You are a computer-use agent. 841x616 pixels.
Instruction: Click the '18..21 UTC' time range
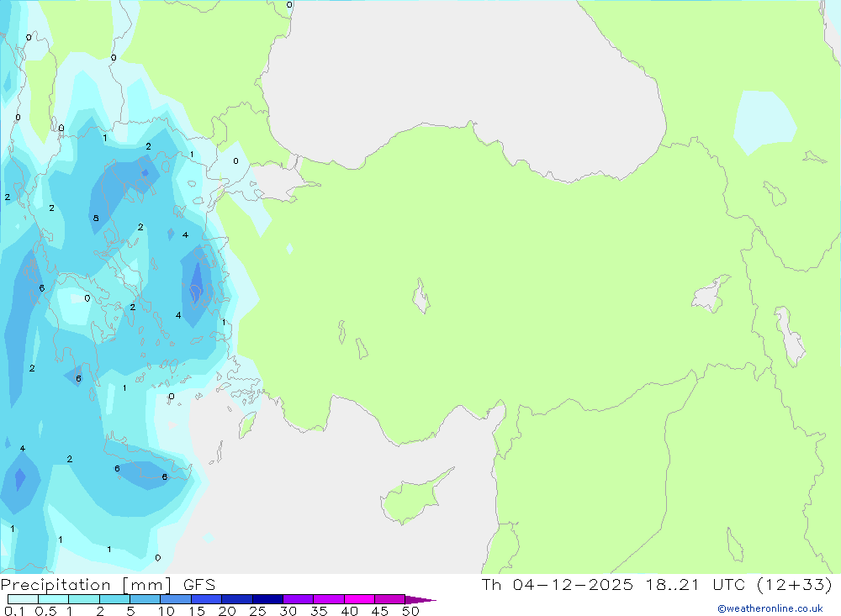click(x=695, y=584)
